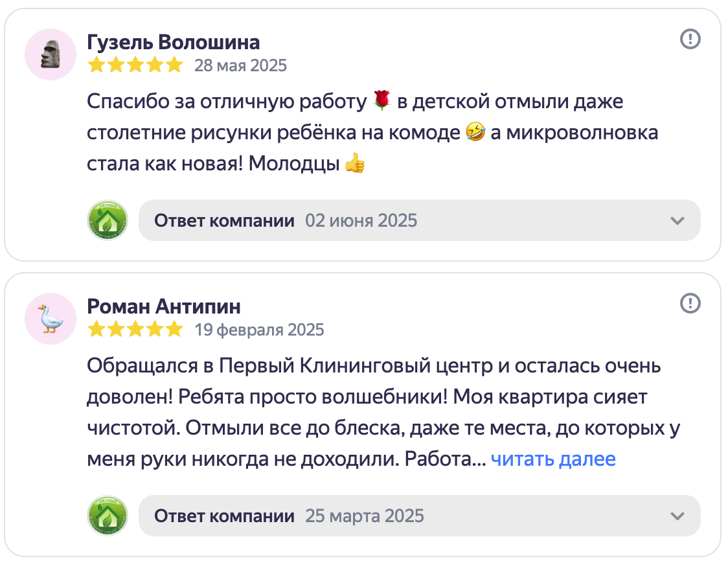Click Роман Антипин's goose avatar
This screenshot has width=728, height=561.
[51, 319]
